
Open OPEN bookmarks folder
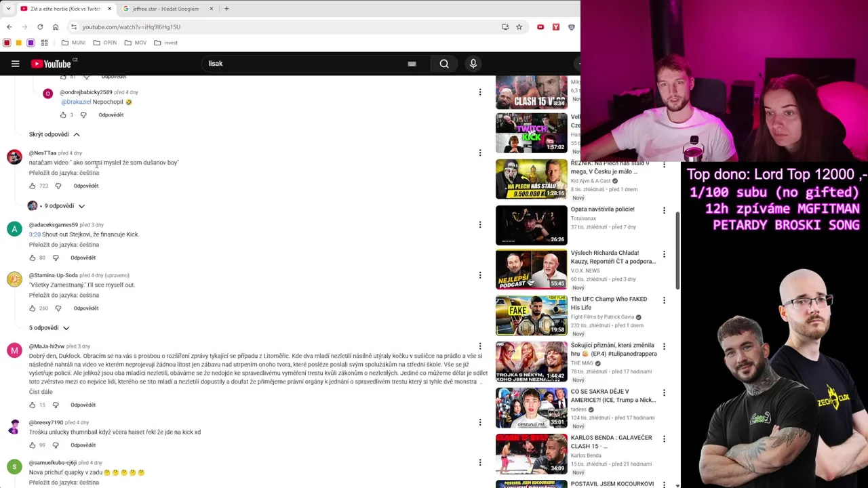(105, 43)
